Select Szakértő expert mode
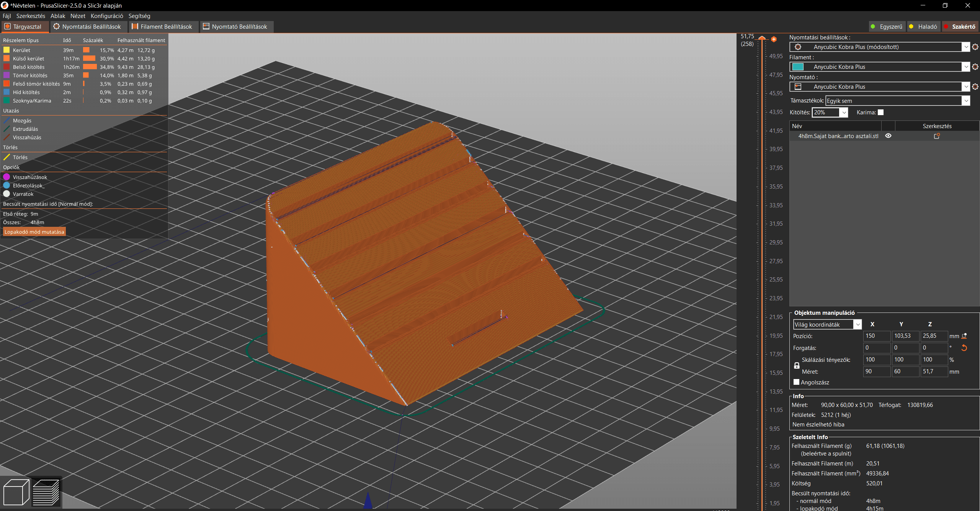The image size is (980, 511). [x=959, y=27]
